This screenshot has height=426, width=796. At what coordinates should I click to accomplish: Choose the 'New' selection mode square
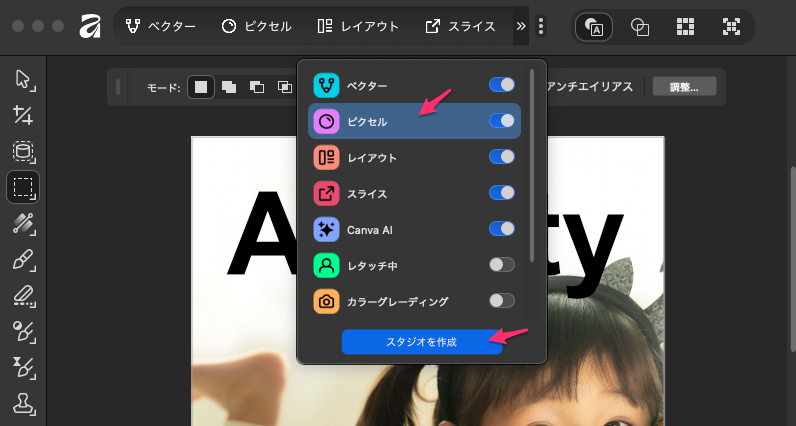201,87
